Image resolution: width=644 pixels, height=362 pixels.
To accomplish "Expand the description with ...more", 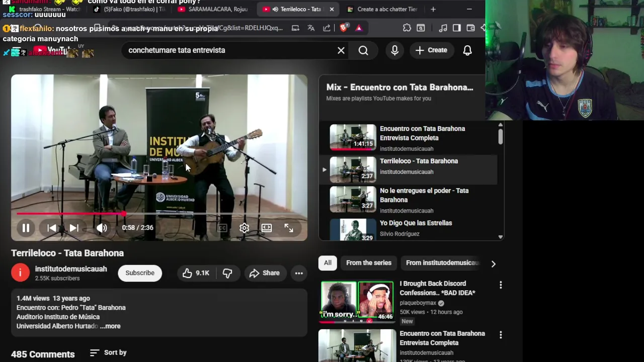I will point(110,326).
